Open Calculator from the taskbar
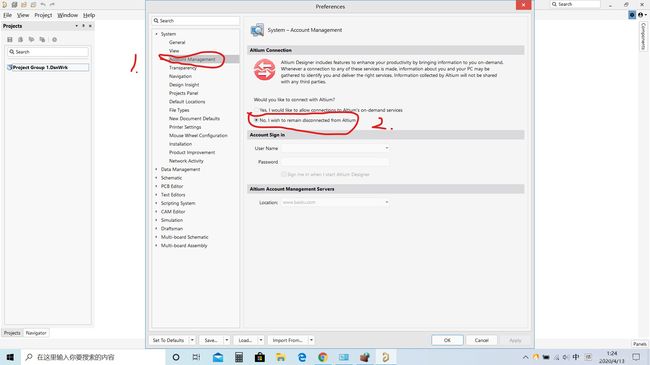 (x=239, y=357)
